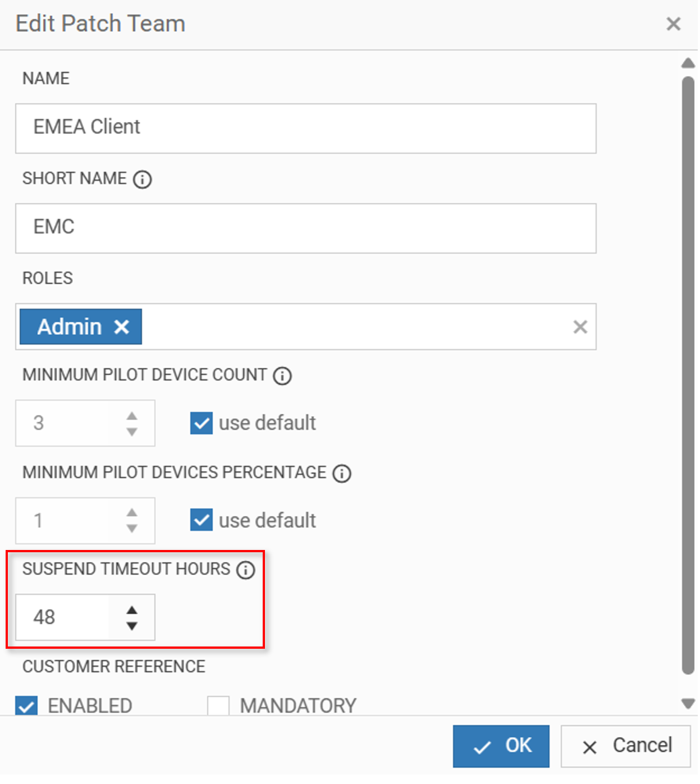Click the scrollbar down arrow
700x784 pixels.
point(688,703)
